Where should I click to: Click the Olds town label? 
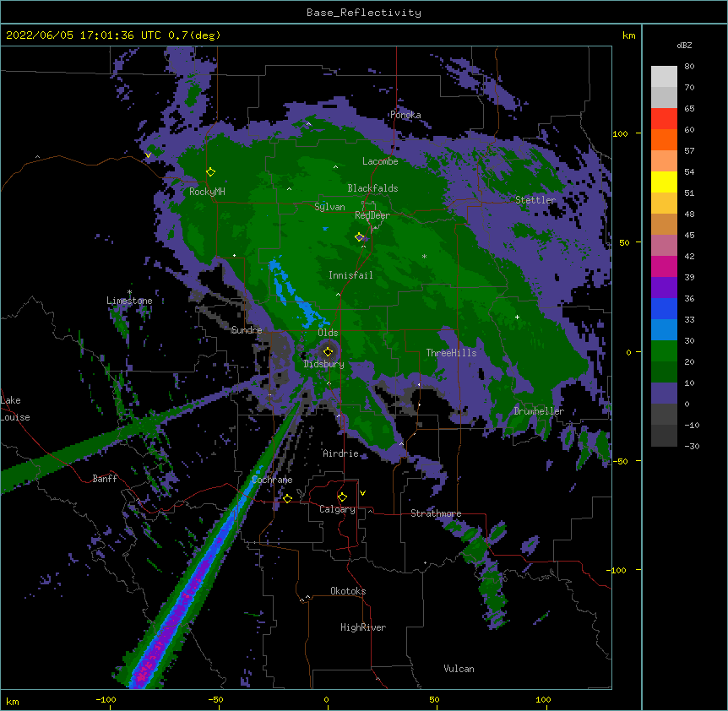(328, 333)
